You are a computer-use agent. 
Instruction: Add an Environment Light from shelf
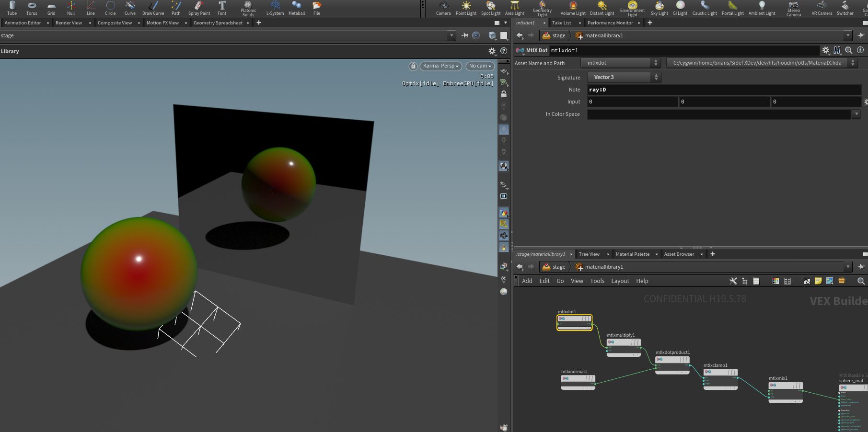pos(632,9)
